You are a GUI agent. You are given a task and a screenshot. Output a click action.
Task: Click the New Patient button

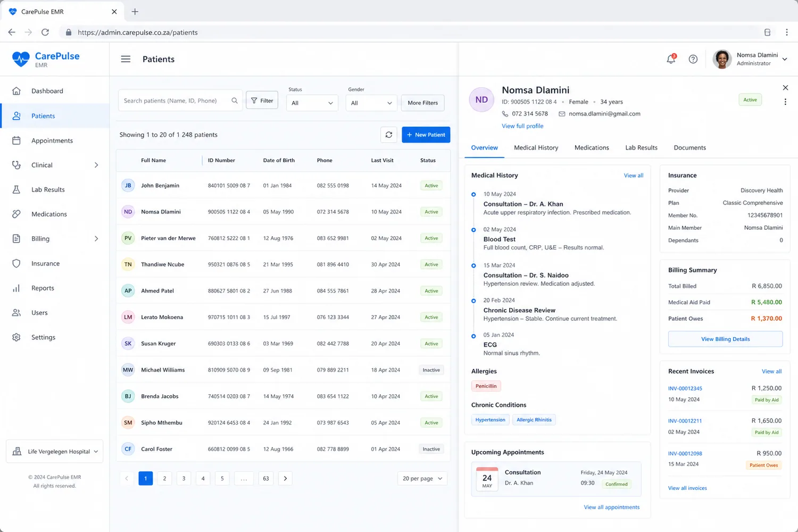click(426, 135)
